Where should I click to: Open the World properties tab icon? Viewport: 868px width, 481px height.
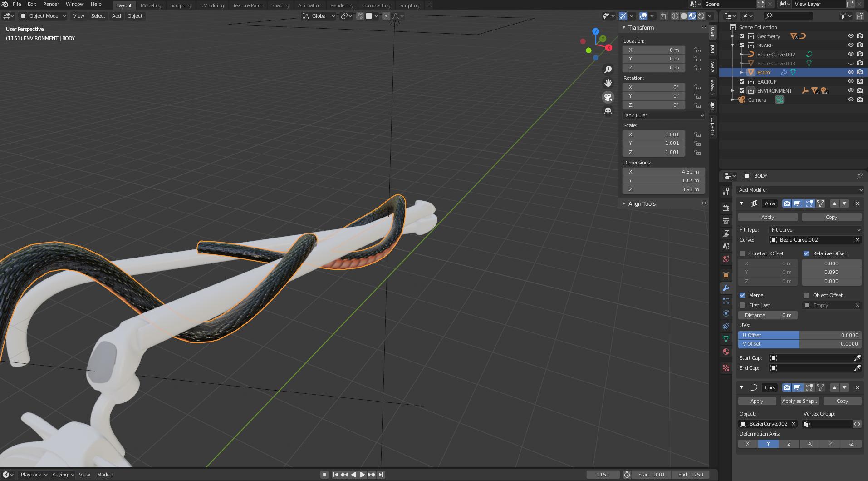(x=726, y=259)
